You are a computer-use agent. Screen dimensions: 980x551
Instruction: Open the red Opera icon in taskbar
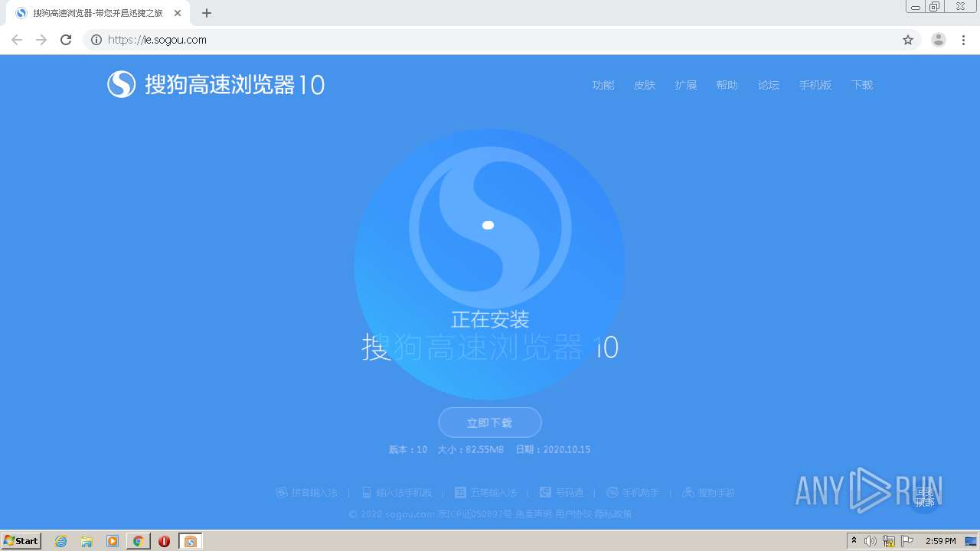coord(164,541)
